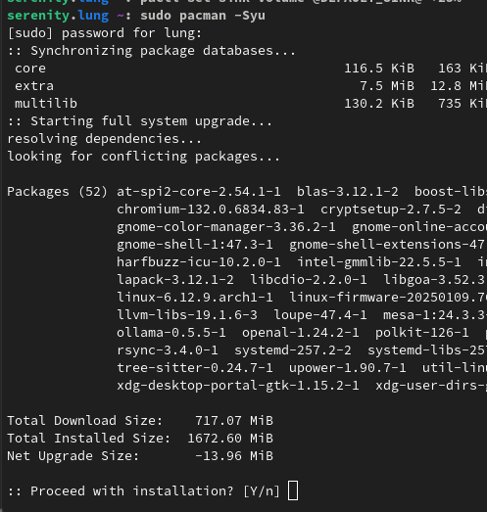The height and width of the screenshot is (512, 487).
Task: Click the 'Net Upgrade Size' value -13.96 MiB
Action: click(234, 456)
